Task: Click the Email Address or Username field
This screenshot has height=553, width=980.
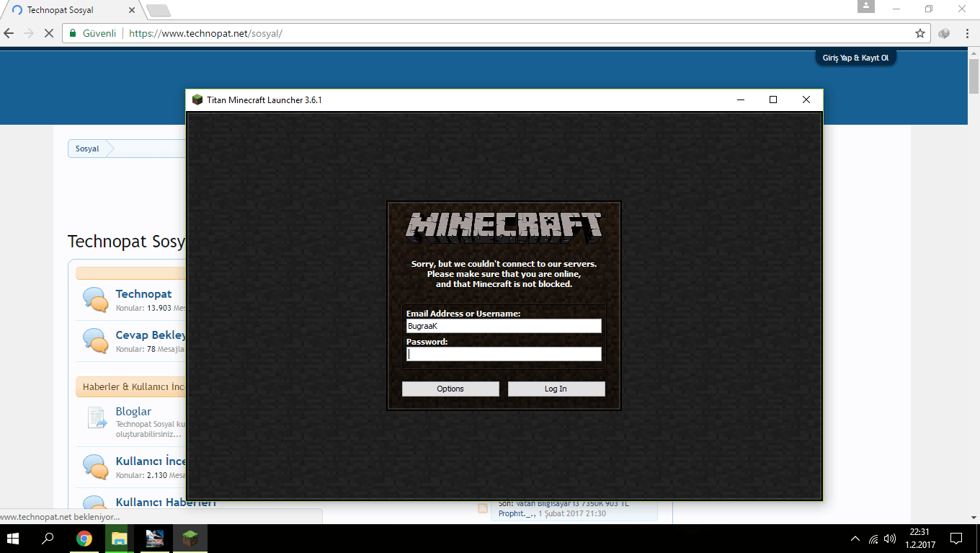Action: (x=504, y=326)
